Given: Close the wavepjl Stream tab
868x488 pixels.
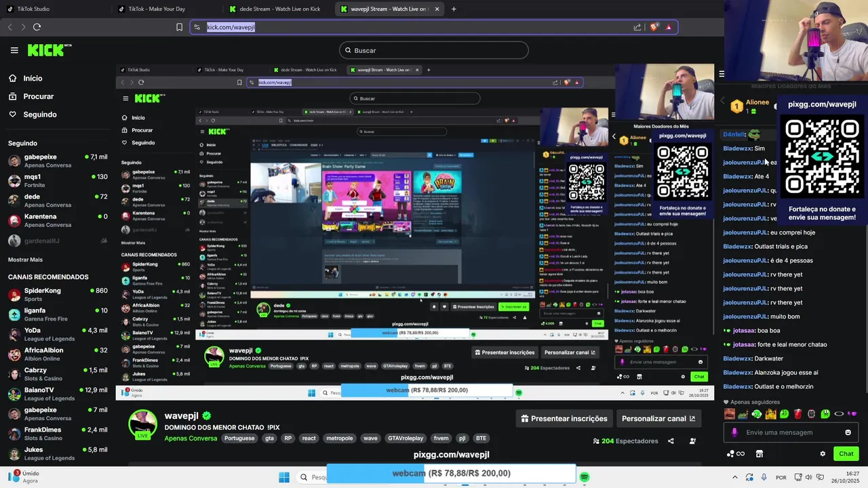Looking at the screenshot, I should coord(437,9).
